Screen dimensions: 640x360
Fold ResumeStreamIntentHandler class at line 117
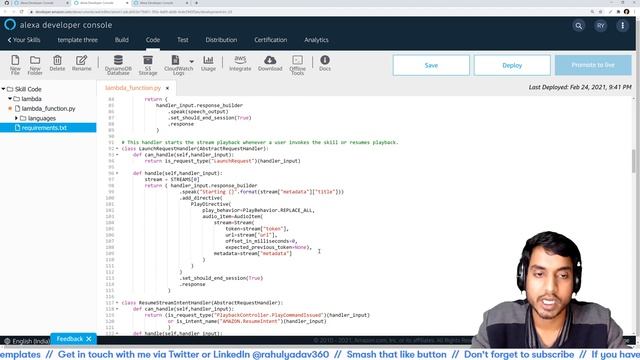point(117,303)
